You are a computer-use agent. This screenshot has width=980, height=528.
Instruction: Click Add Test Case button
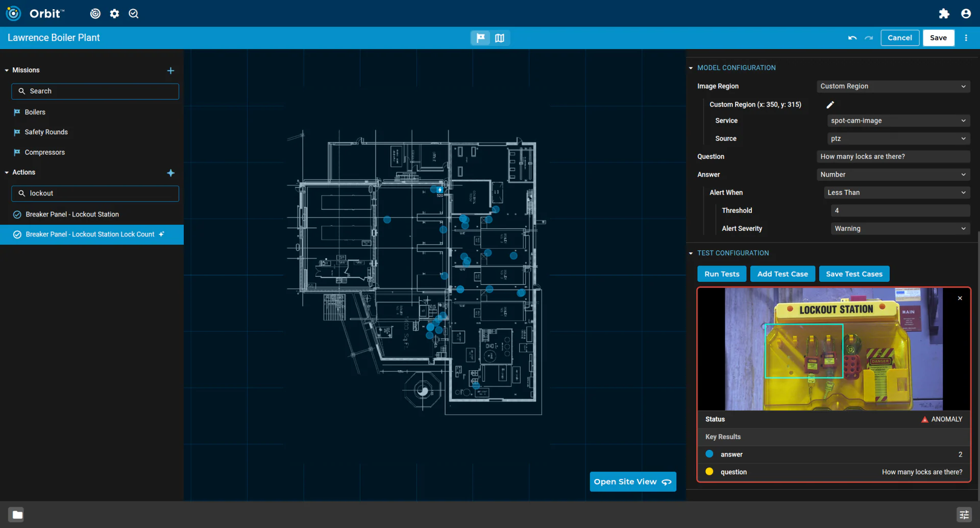(782, 274)
